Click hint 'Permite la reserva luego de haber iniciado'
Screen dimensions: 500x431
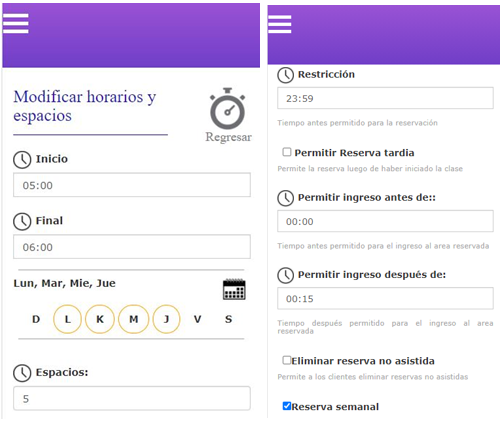370,169
